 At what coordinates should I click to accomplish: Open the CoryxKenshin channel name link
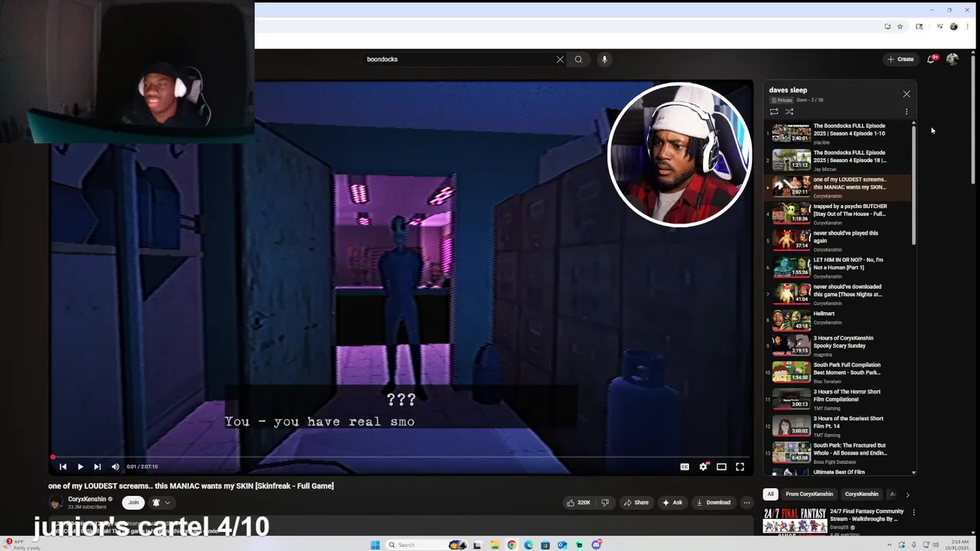pyautogui.click(x=87, y=499)
